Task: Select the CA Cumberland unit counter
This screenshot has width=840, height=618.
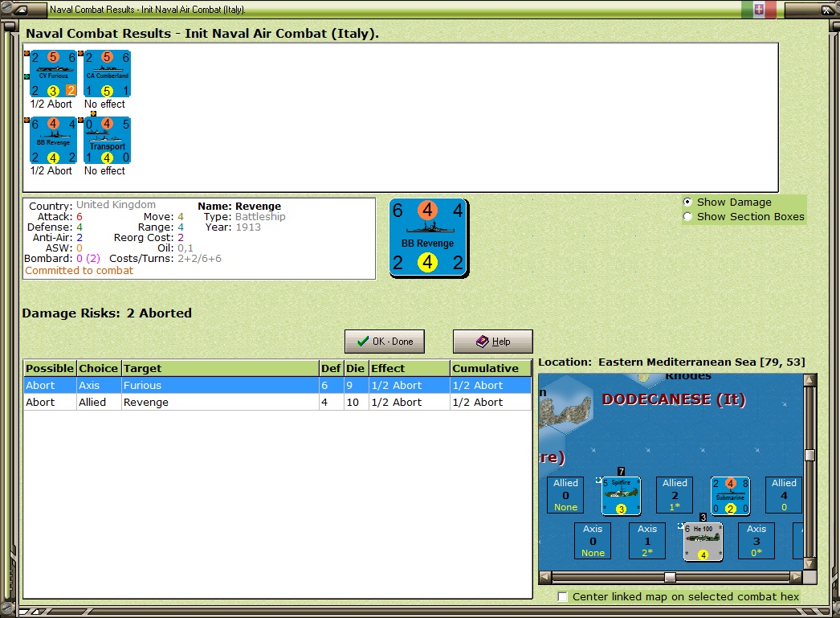Action: 107,74
